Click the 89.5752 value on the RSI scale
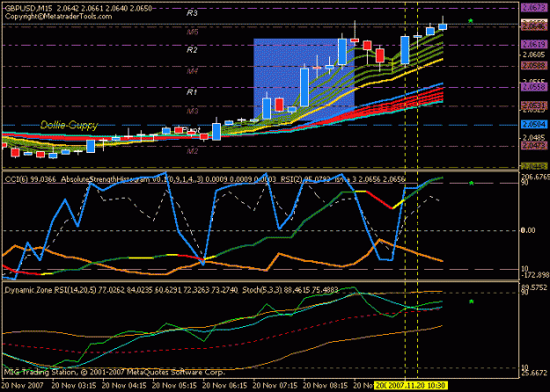The image size is (550, 392). (534, 287)
